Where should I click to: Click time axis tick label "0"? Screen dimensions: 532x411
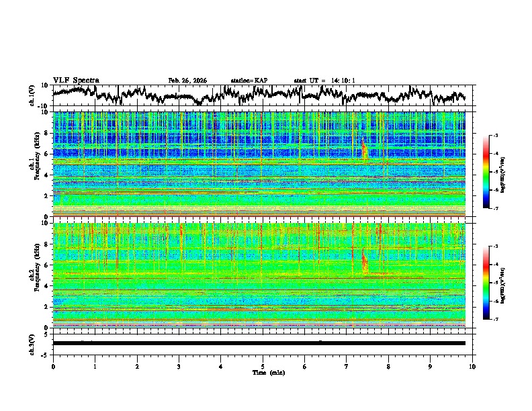[53, 367]
